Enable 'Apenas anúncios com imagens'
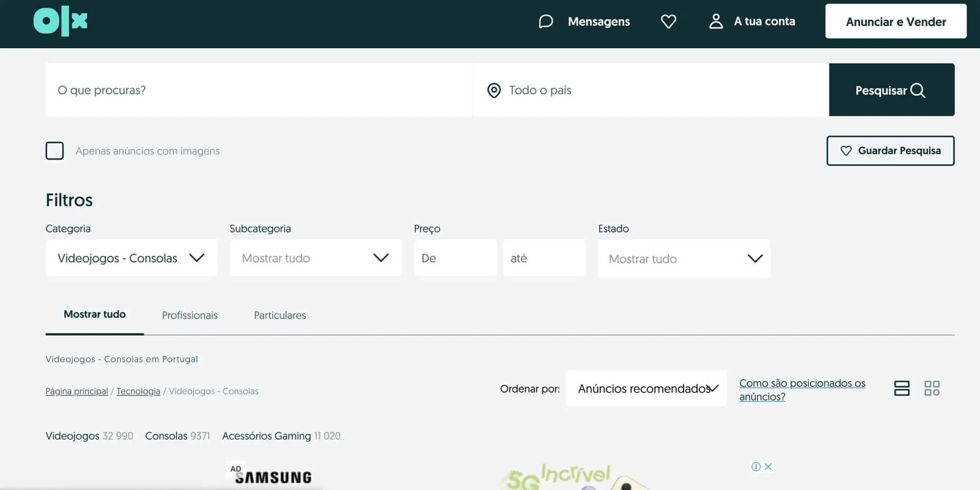The width and height of the screenshot is (980, 490). click(x=54, y=151)
